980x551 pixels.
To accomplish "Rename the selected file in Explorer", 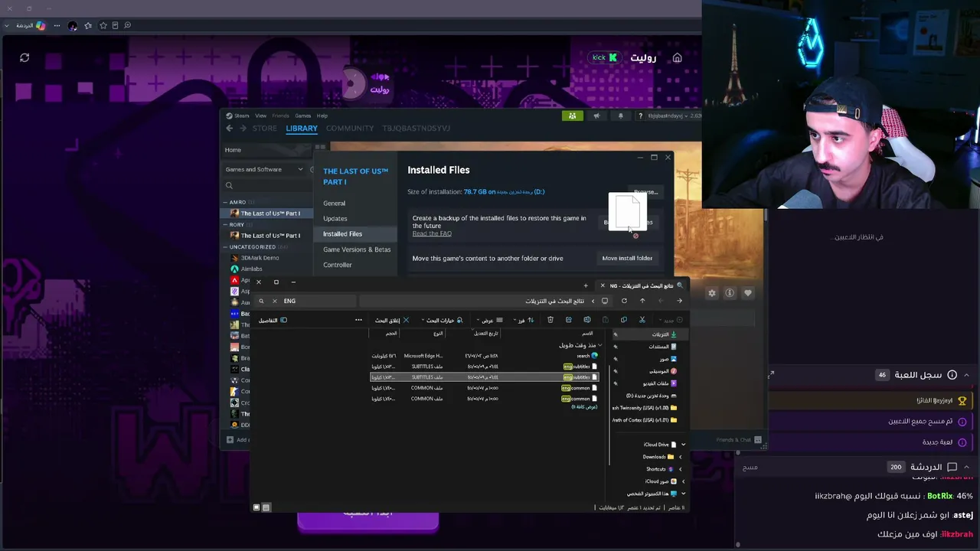I will point(586,320).
